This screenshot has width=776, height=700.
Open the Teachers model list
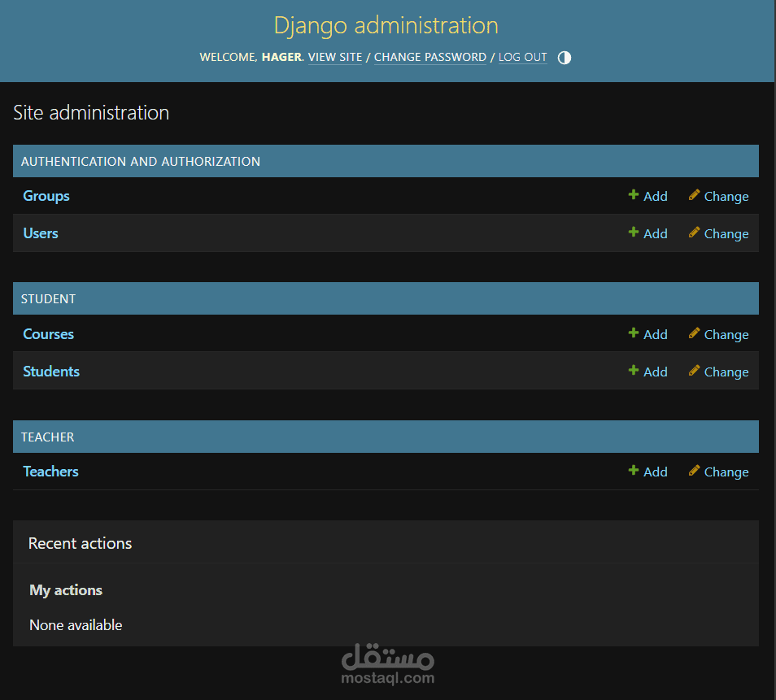pyautogui.click(x=51, y=472)
